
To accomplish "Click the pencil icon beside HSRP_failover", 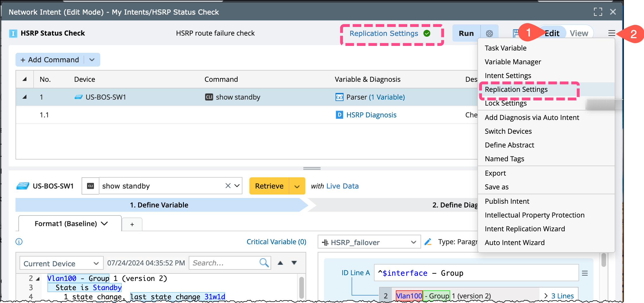I will (428, 242).
